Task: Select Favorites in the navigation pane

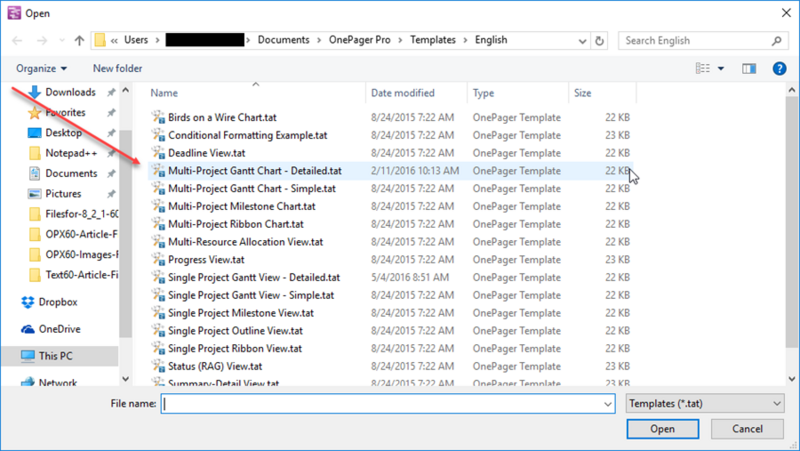Action: (x=65, y=113)
